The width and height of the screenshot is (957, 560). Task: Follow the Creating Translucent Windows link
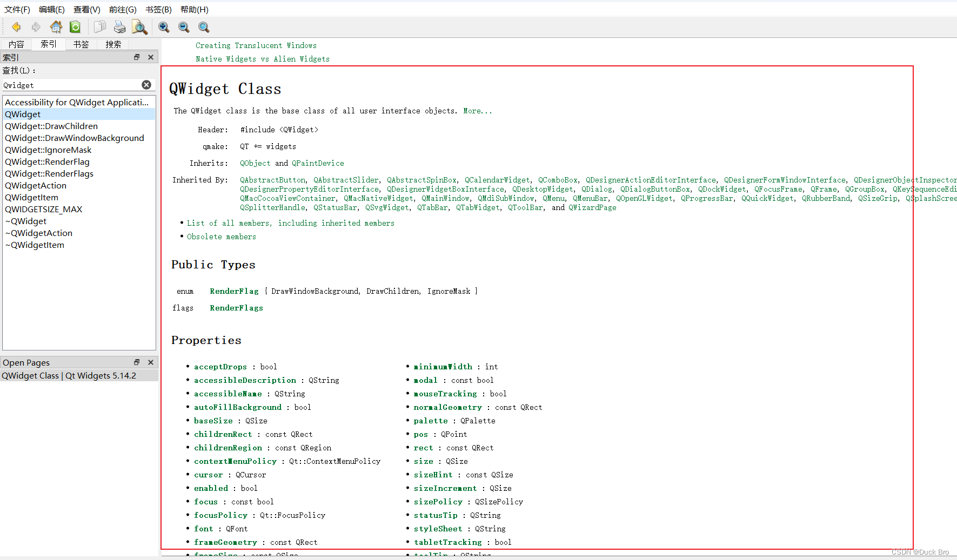point(256,45)
